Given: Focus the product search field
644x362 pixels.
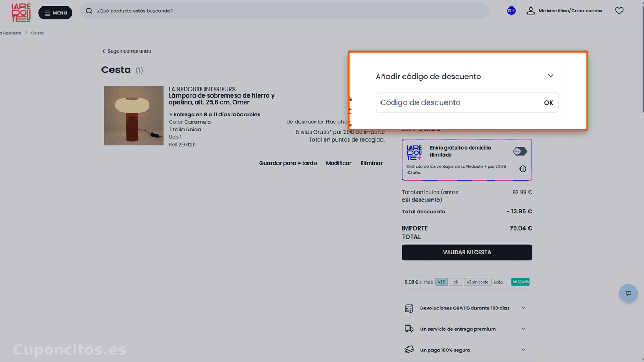Looking at the screenshot, I should (284, 11).
